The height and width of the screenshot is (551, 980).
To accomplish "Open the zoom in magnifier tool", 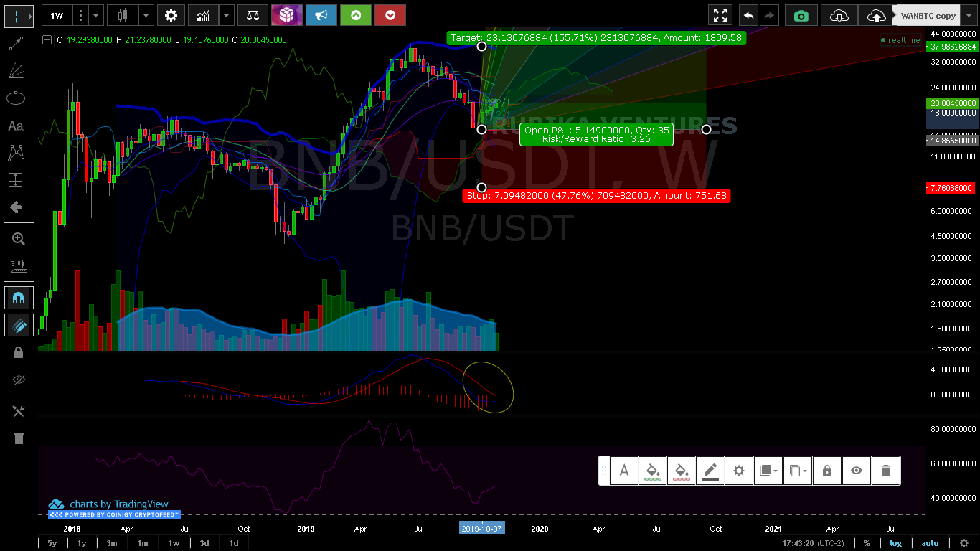I will click(x=18, y=239).
